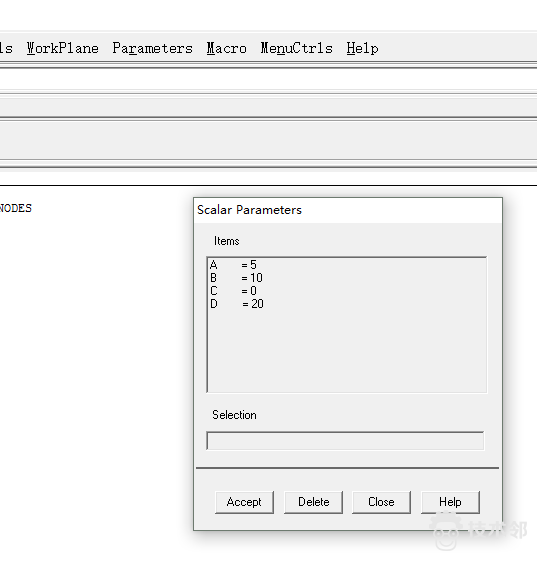Click the dialog's Help button beside Close

coord(450,502)
